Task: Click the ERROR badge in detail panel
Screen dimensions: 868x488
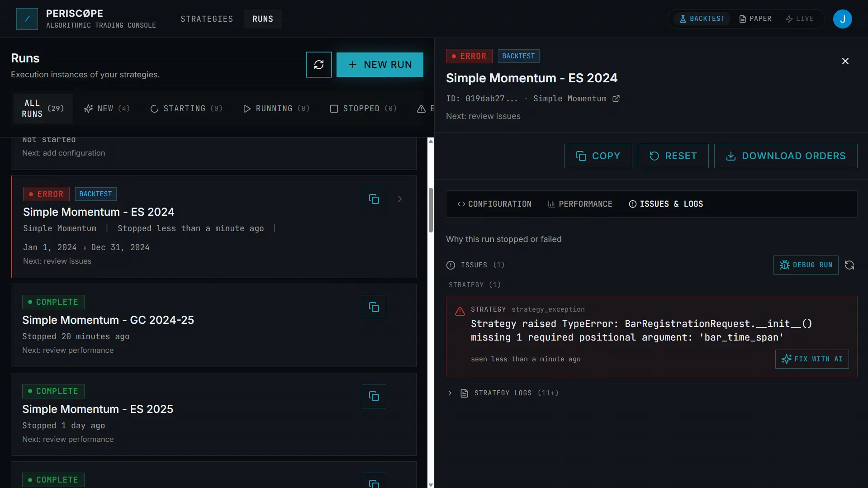Action: 469,56
